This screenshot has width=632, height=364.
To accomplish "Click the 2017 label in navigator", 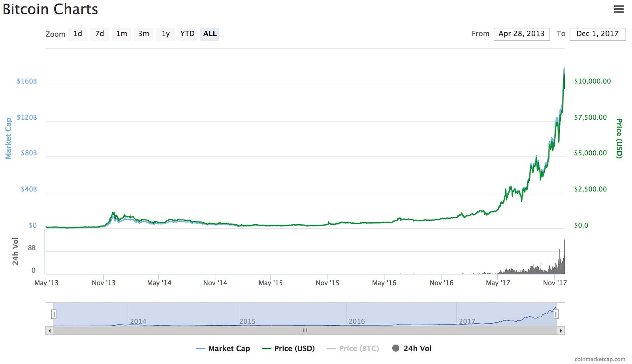I will [x=467, y=321].
